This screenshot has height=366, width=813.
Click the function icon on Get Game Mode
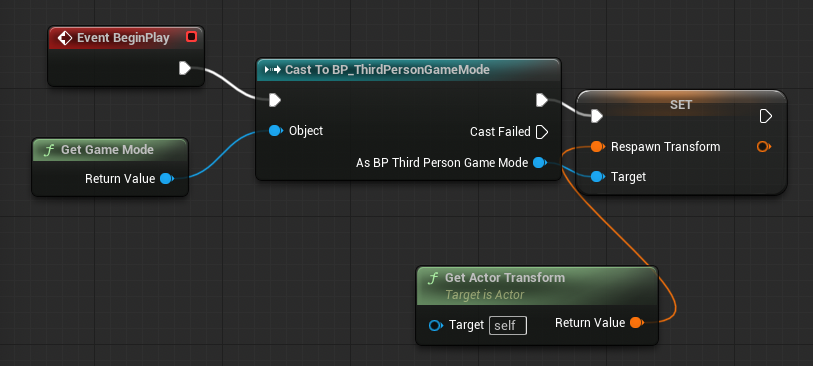[50, 150]
